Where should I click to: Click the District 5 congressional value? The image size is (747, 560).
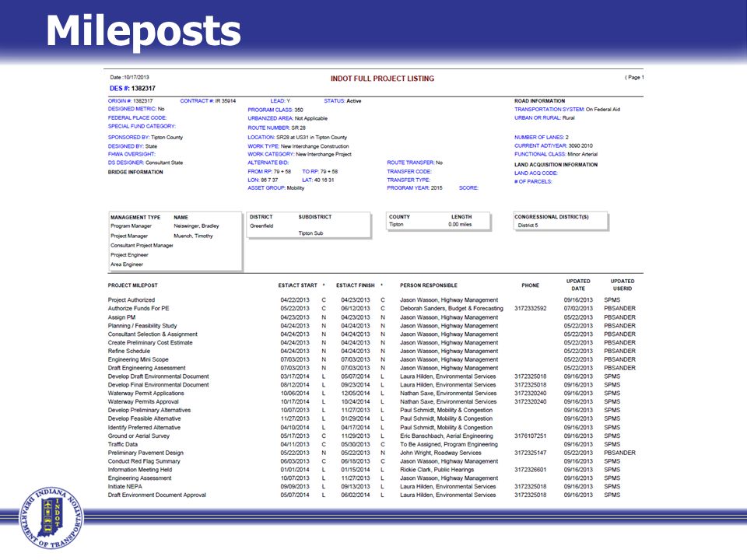[x=528, y=226]
